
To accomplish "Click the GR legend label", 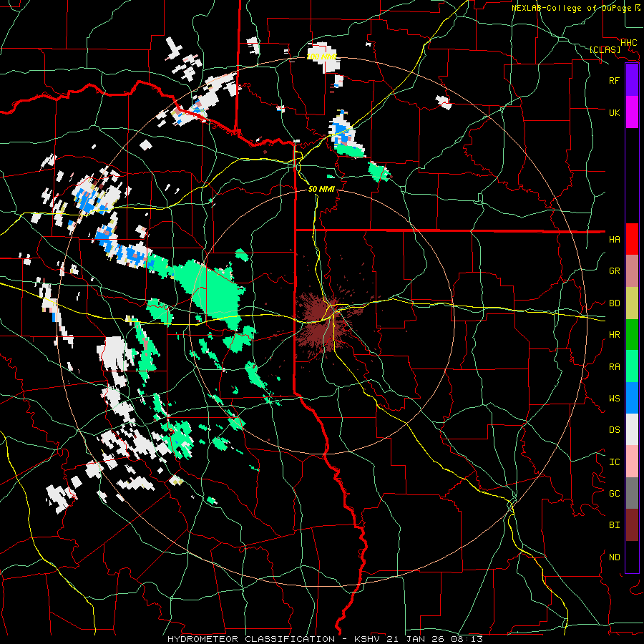I will tap(614, 271).
